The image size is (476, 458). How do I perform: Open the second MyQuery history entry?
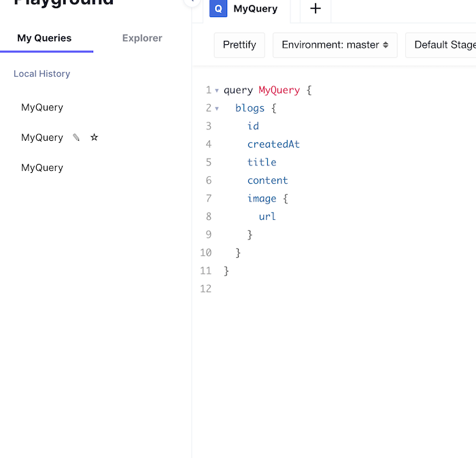[x=42, y=137]
